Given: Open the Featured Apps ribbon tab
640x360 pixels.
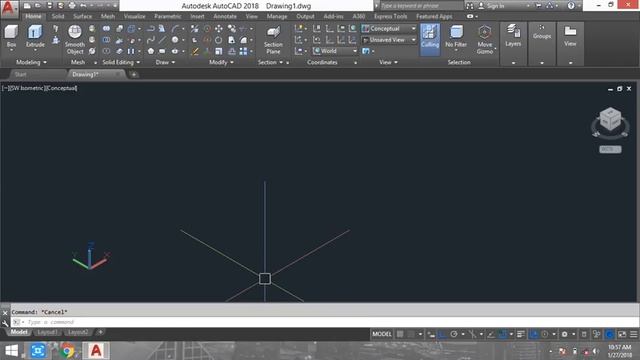Looking at the screenshot, I should point(434,16).
